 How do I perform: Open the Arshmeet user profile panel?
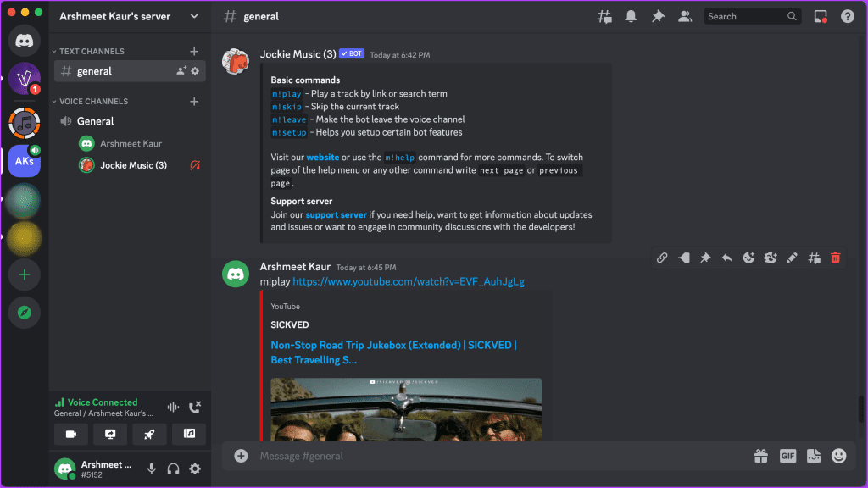(95, 469)
